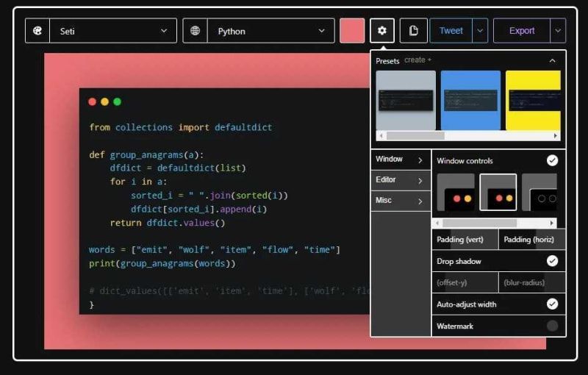Click the theme palette icon
Viewport: 588px width, 375px height.
click(x=37, y=31)
